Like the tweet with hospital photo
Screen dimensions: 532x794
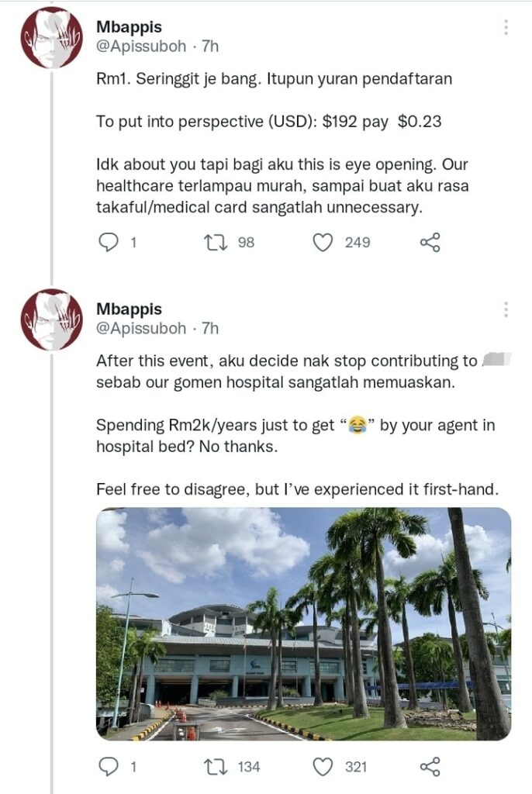323,767
